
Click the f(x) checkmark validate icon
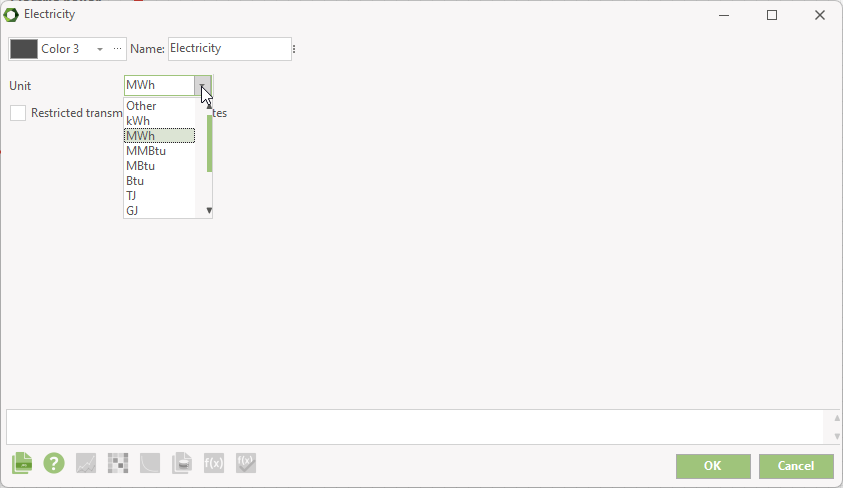(246, 463)
